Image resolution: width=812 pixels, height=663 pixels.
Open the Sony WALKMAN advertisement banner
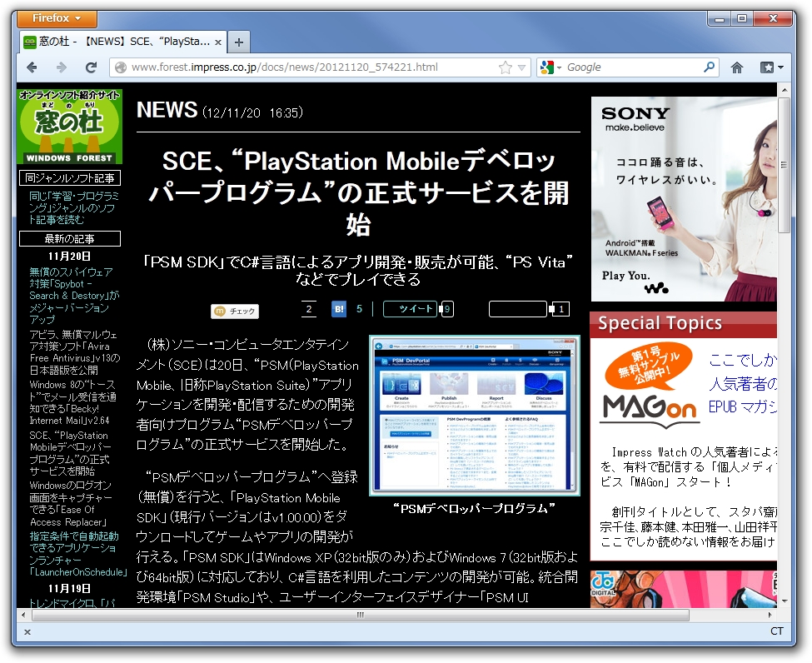pos(684,199)
